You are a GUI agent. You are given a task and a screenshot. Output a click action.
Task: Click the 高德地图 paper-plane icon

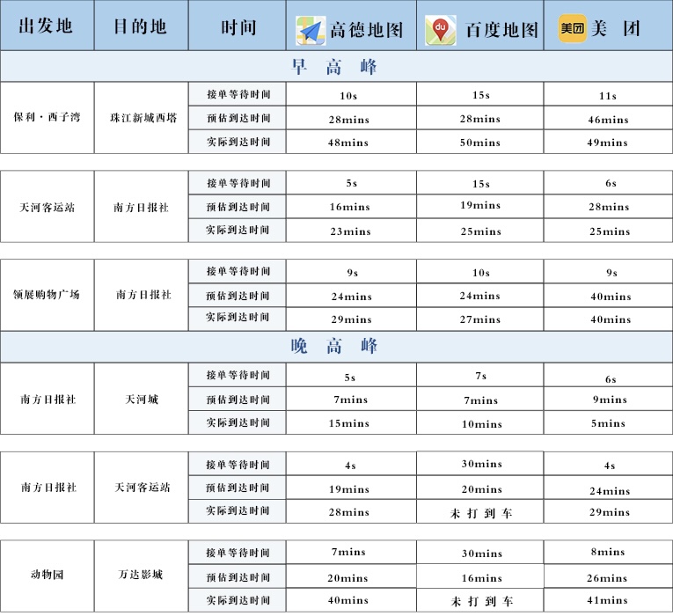311,30
